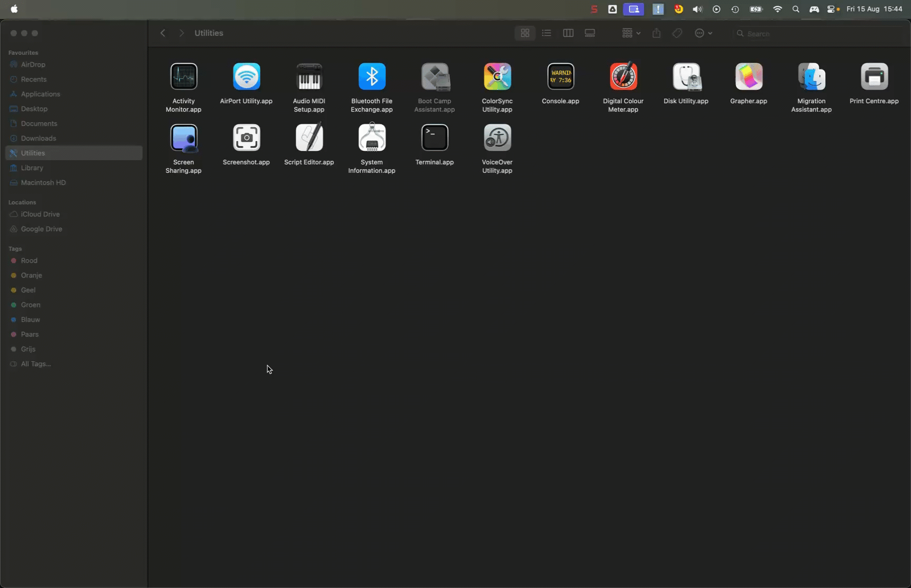The width and height of the screenshot is (911, 588).
Task: Select the Screen Sharing.app icon
Action: pyautogui.click(x=183, y=138)
